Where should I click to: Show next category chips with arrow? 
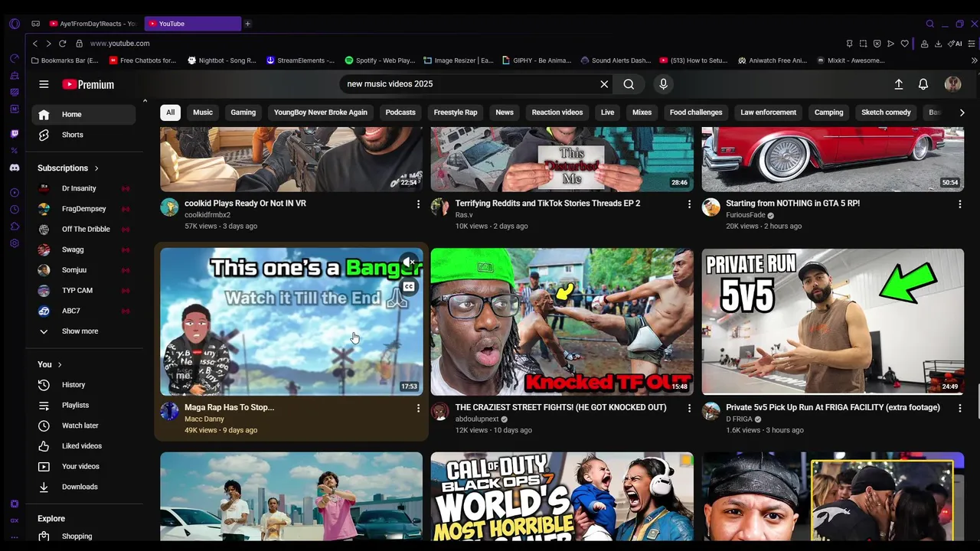(x=962, y=112)
